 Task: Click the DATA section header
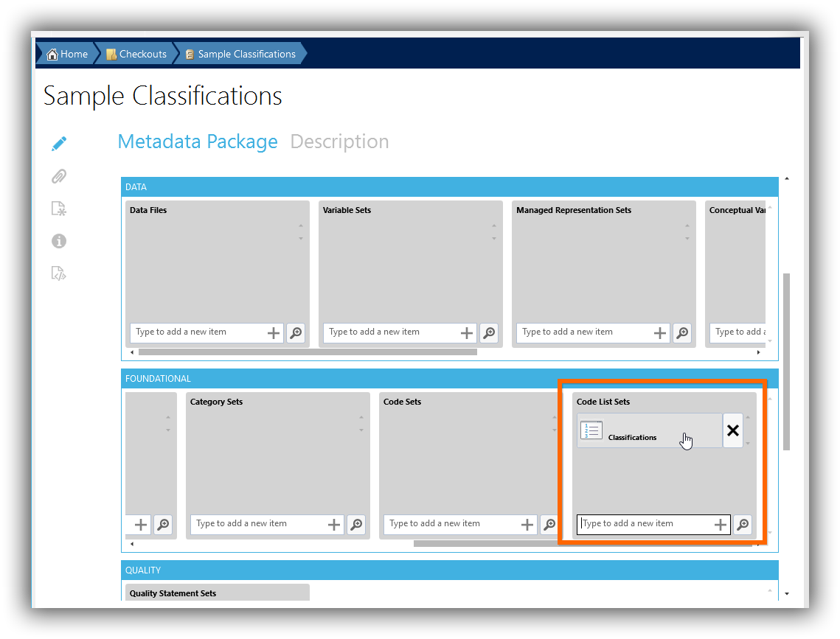tap(449, 186)
